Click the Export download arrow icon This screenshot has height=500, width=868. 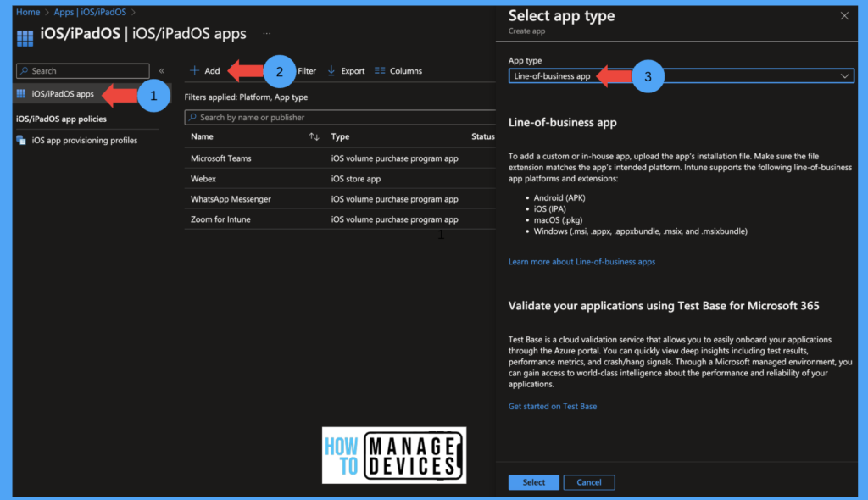tap(331, 71)
